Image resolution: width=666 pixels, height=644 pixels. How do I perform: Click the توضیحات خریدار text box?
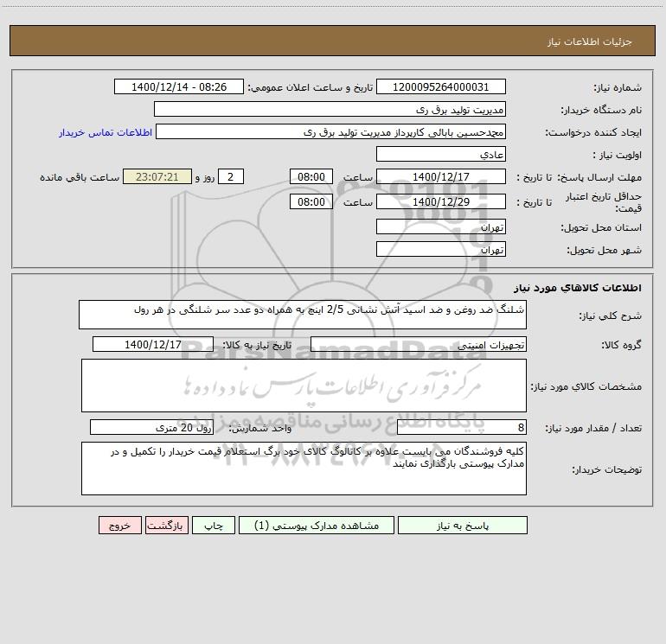tap(304, 469)
